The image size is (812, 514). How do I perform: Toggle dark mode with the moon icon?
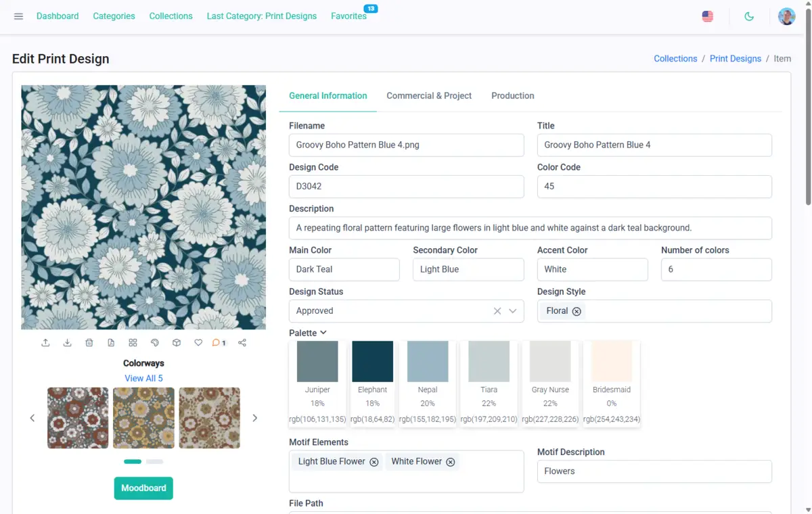pyautogui.click(x=749, y=16)
